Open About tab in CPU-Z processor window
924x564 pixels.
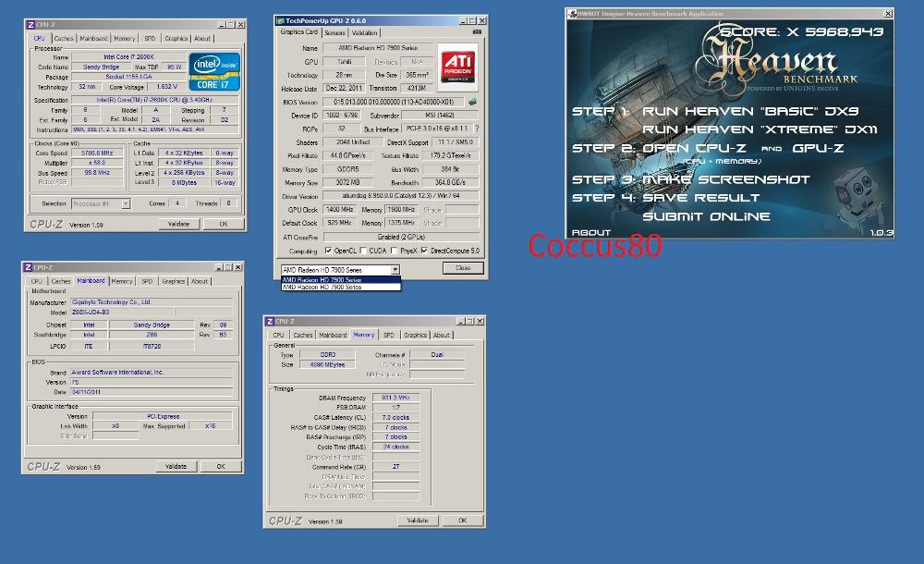pyautogui.click(x=202, y=38)
